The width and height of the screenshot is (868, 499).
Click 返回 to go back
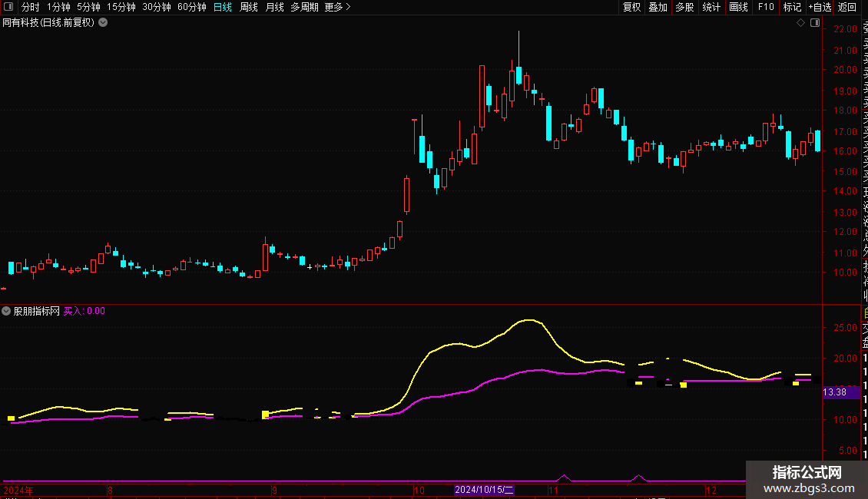click(x=847, y=7)
